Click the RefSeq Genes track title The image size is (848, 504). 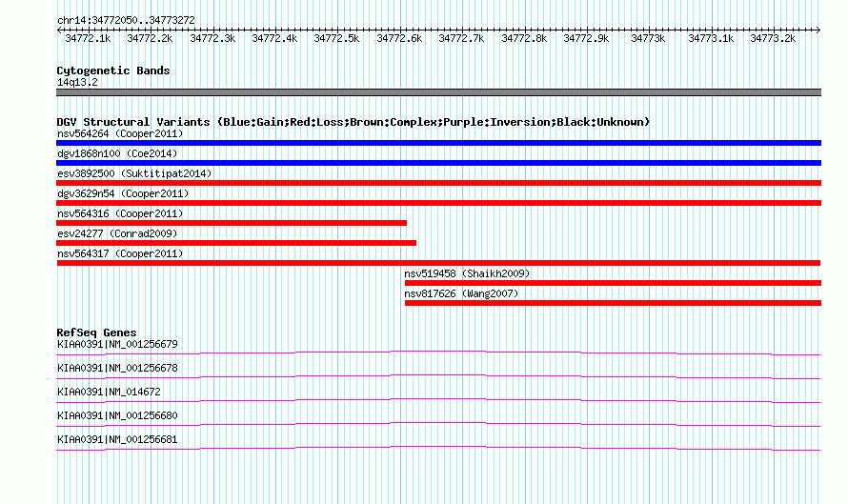coord(96,333)
